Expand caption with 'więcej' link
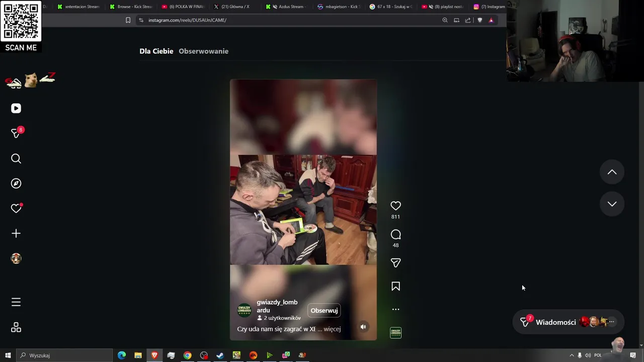The width and height of the screenshot is (644, 362). point(332,329)
